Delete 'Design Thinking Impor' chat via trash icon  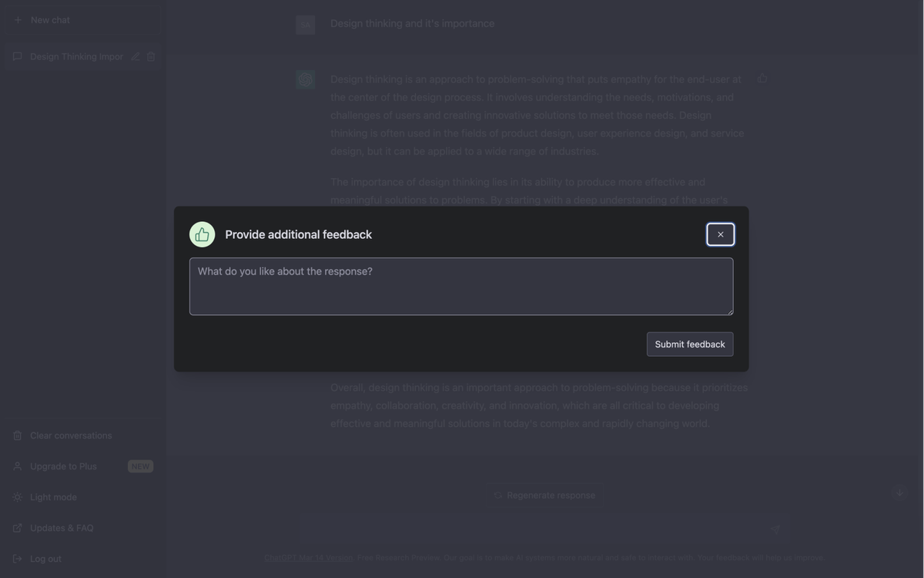[151, 55]
